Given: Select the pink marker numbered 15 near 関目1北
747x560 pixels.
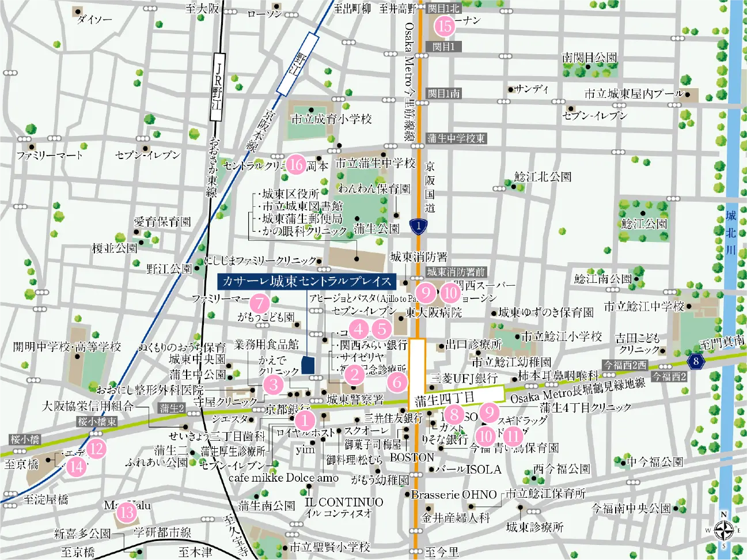Looking at the screenshot, I should tap(444, 26).
